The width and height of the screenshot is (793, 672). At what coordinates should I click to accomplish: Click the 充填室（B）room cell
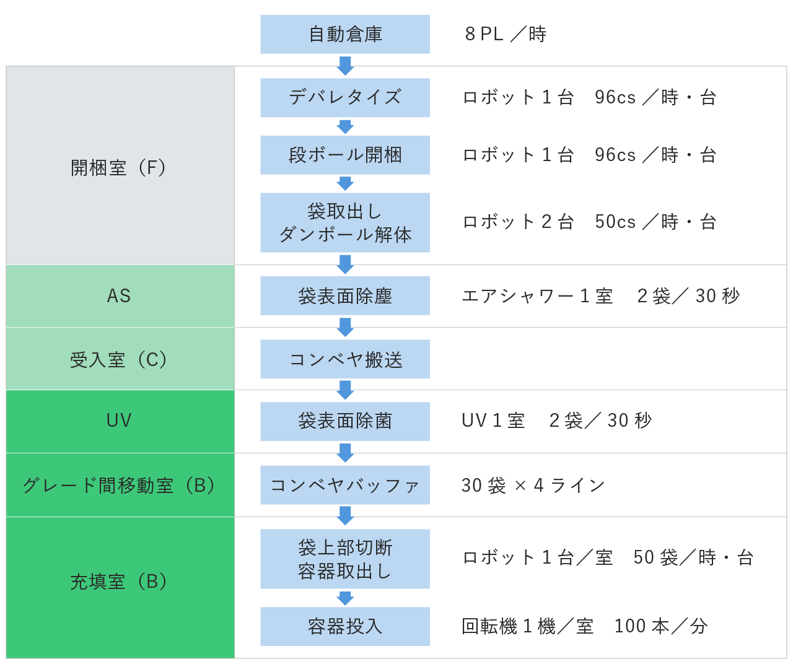click(120, 587)
